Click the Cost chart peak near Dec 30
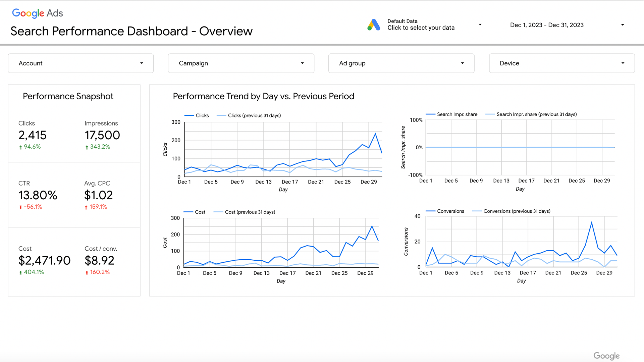This screenshot has height=362, width=644. tap(372, 226)
